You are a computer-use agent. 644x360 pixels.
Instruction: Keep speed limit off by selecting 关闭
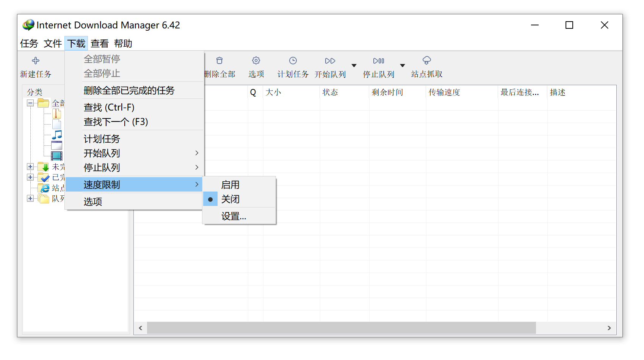point(230,199)
